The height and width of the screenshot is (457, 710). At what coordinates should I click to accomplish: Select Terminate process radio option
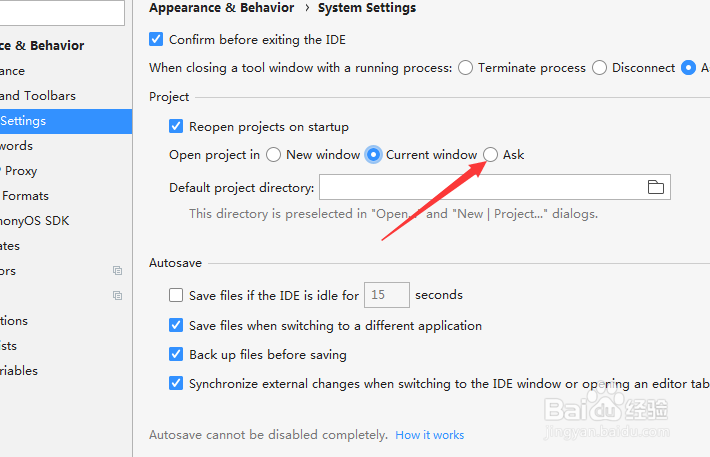point(466,68)
